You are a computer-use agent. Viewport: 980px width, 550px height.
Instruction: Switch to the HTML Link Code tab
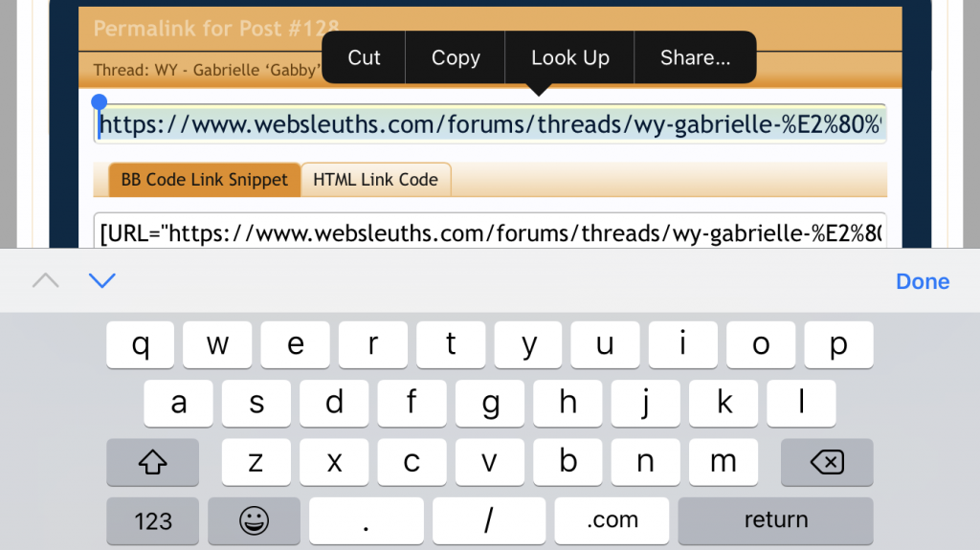pyautogui.click(x=375, y=180)
